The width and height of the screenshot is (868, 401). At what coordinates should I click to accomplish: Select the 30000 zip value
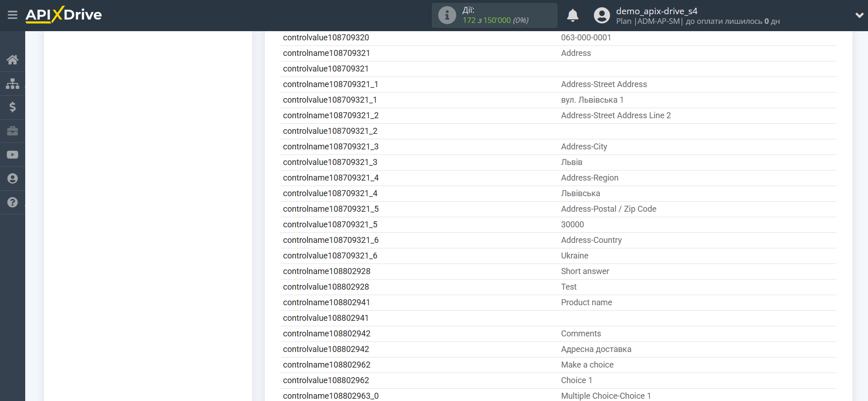572,225
